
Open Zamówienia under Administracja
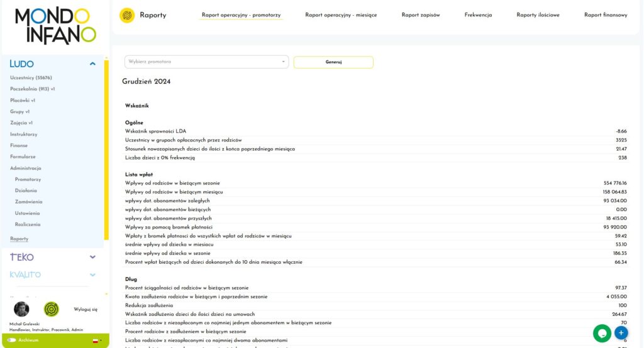pyautogui.click(x=29, y=202)
